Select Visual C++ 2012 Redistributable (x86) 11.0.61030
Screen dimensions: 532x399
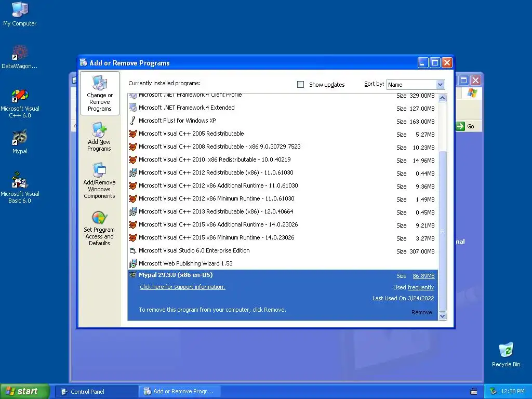coord(283,172)
